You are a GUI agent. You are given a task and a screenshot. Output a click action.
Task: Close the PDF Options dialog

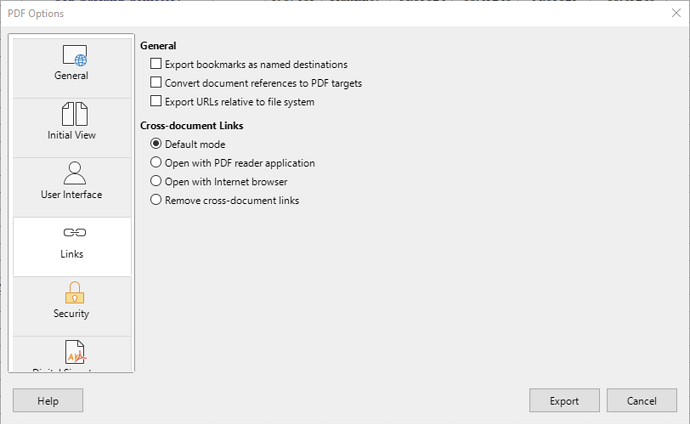pyautogui.click(x=676, y=13)
